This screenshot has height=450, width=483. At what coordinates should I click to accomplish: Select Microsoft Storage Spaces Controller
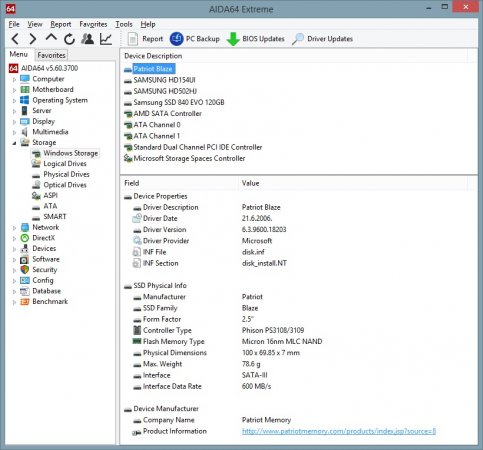184,159
